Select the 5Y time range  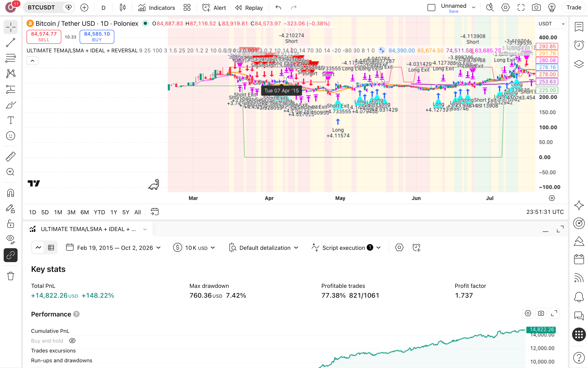(126, 212)
